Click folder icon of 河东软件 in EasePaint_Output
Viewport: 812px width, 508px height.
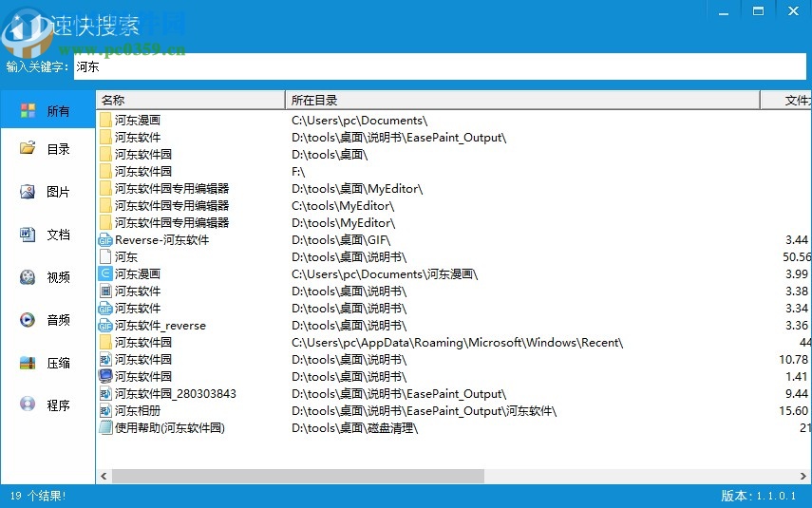(x=105, y=138)
